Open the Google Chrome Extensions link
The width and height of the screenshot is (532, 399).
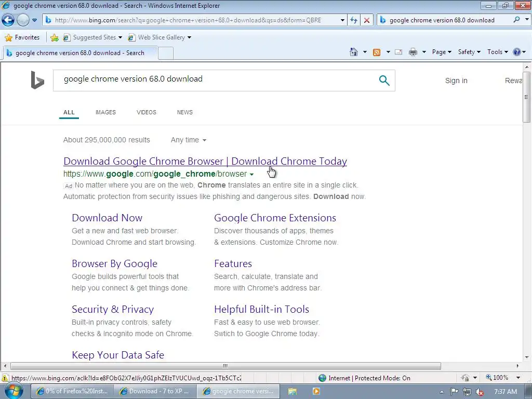(275, 218)
